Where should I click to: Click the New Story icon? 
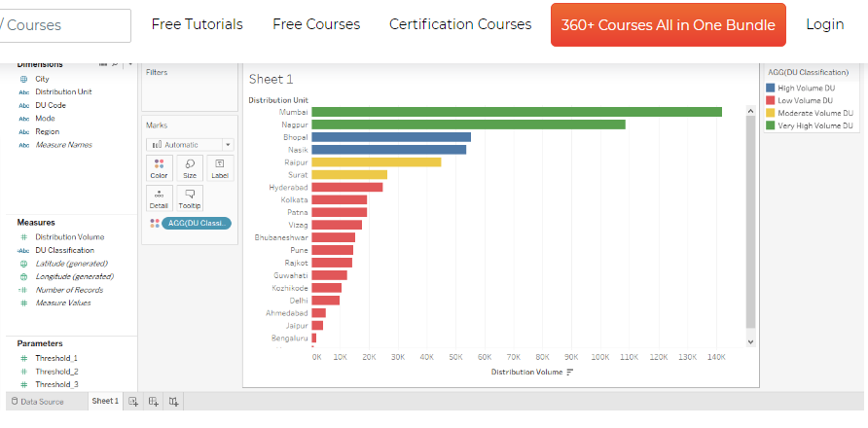174,402
